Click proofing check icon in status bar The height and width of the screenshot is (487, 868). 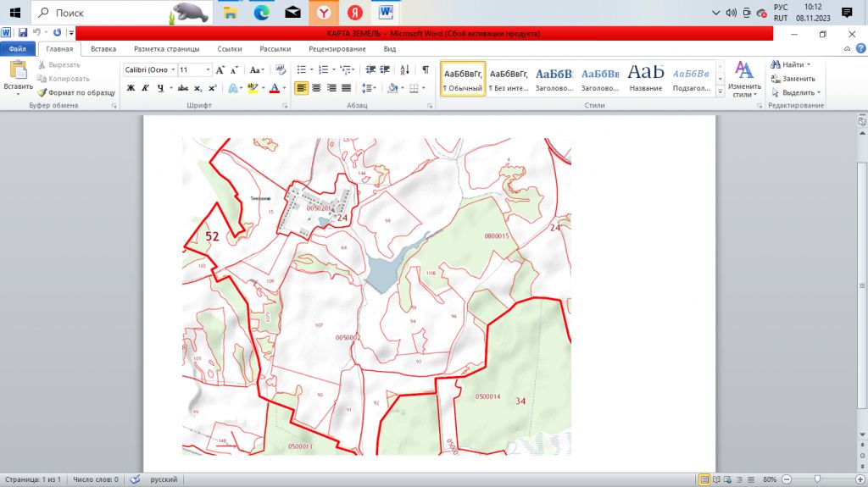pos(135,479)
